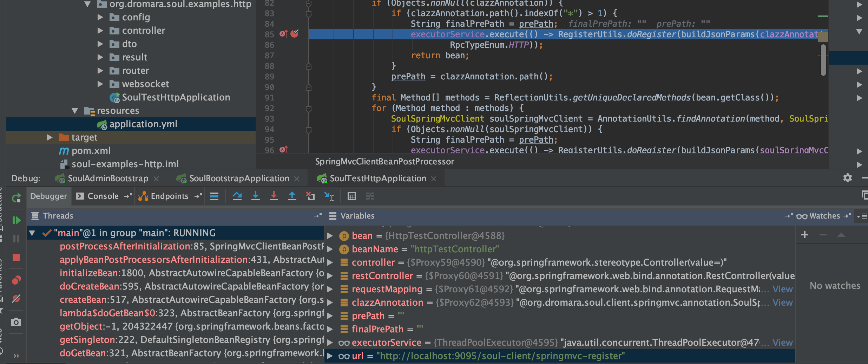Expand the websocket folder
The image size is (868, 364).
coord(100,84)
